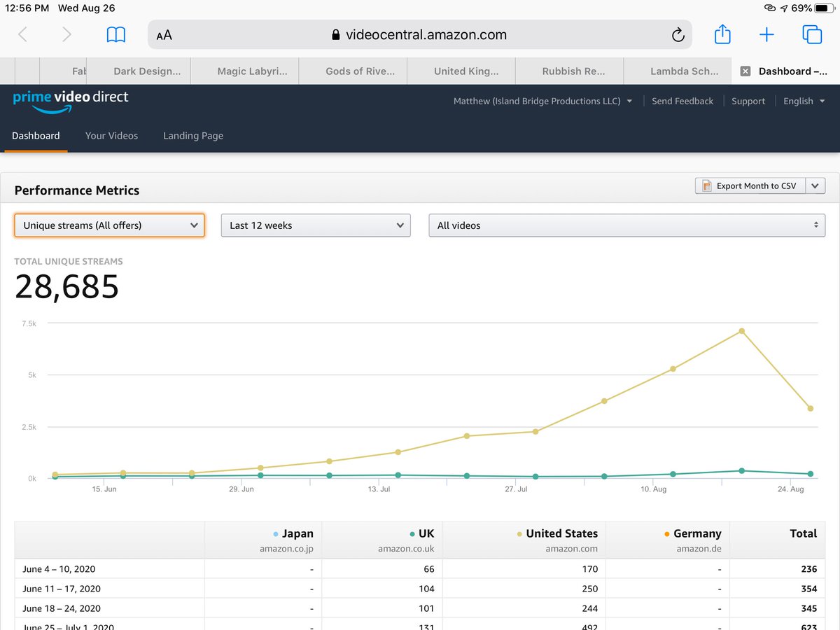Expand export options arrow beside CSV button
Image resolution: width=840 pixels, height=630 pixels.
pos(815,185)
